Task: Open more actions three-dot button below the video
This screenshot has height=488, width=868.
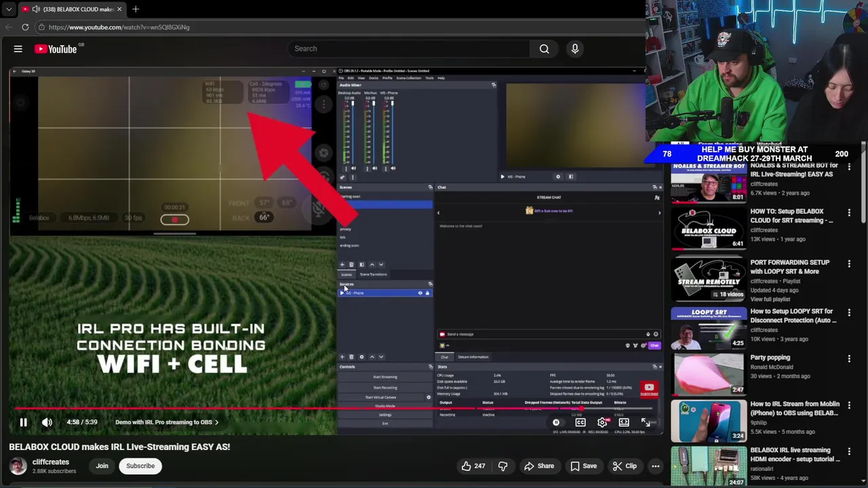Action: tap(656, 466)
